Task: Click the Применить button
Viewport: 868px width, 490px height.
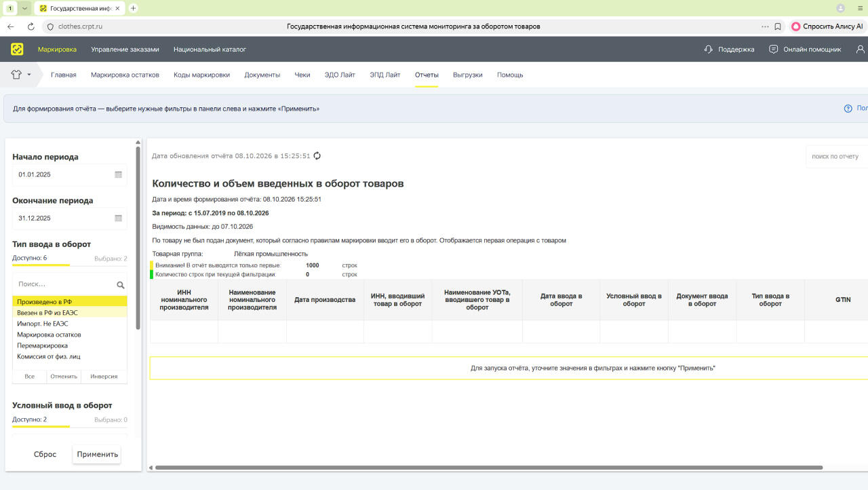Action: [97, 454]
